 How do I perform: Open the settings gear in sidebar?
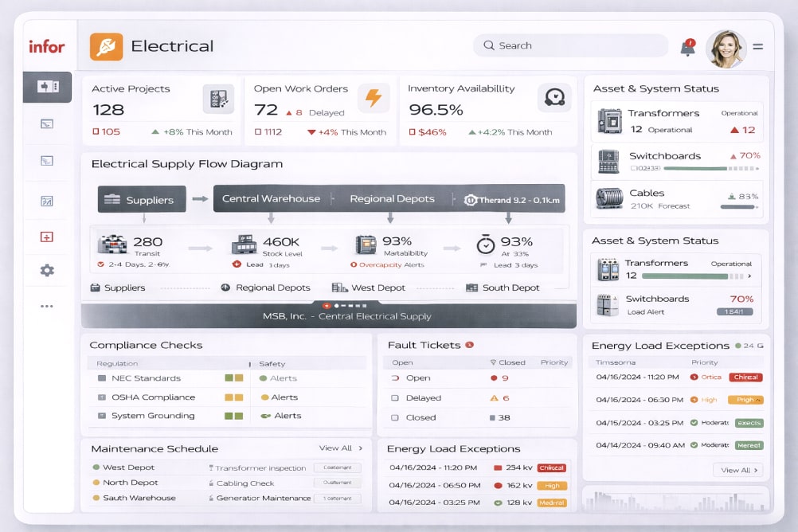coord(47,271)
